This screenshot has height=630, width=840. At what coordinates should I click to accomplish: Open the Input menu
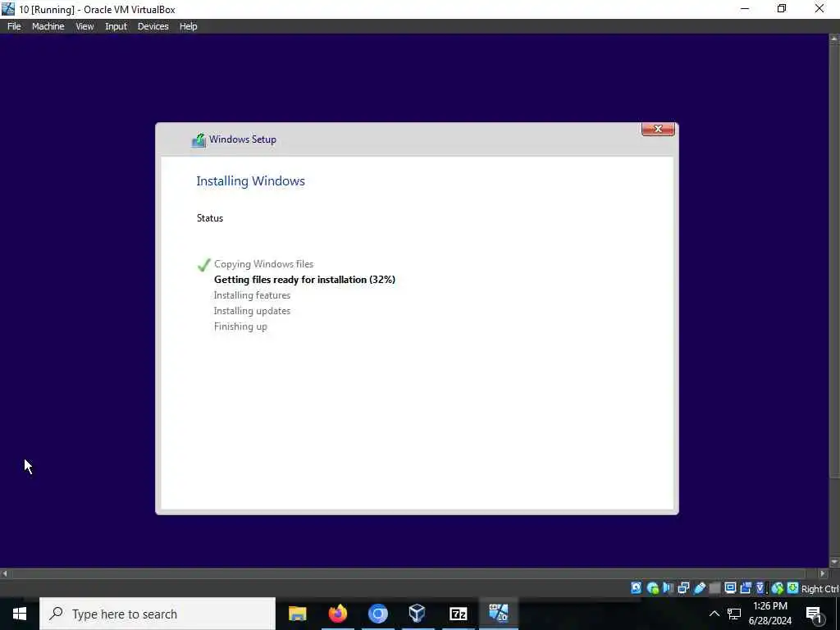(x=116, y=26)
